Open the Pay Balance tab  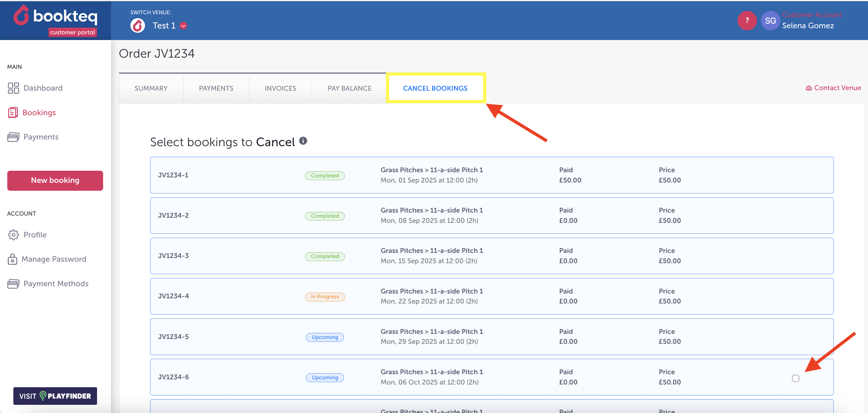coord(349,88)
